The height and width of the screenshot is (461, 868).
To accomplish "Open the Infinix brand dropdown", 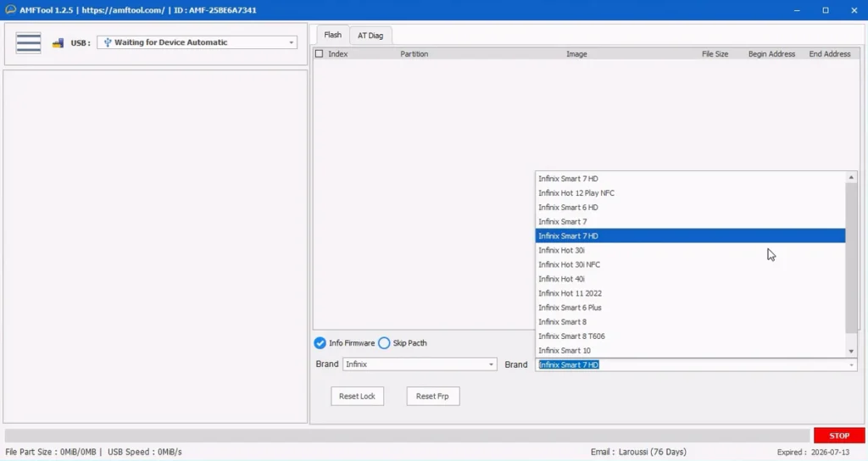I will point(491,364).
